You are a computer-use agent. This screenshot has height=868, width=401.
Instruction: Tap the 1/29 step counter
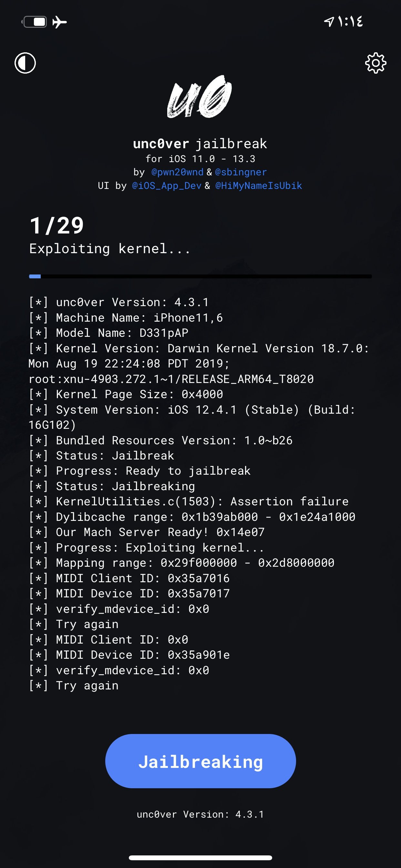tap(57, 225)
